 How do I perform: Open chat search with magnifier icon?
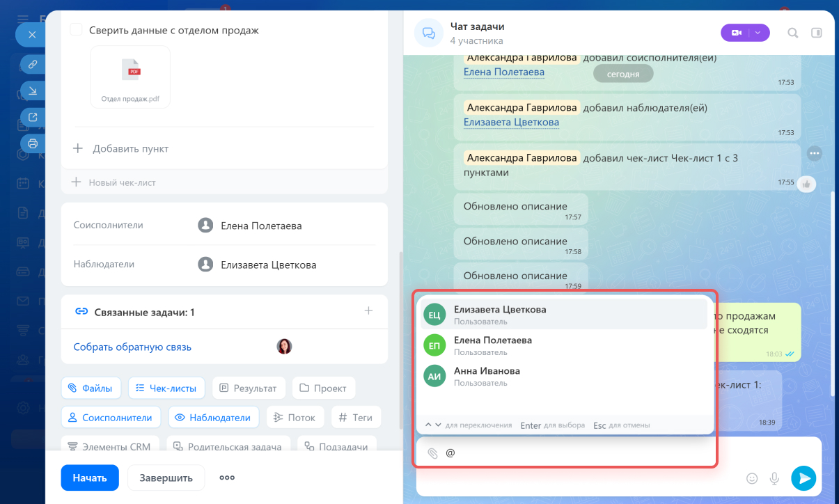click(792, 33)
